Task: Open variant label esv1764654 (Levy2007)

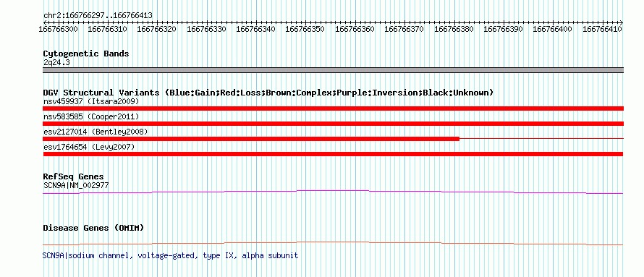Action: (89, 147)
